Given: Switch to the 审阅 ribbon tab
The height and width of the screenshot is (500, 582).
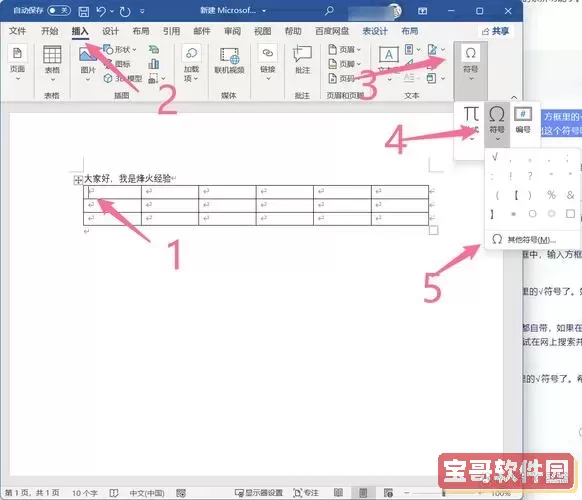Looking at the screenshot, I should tap(232, 31).
